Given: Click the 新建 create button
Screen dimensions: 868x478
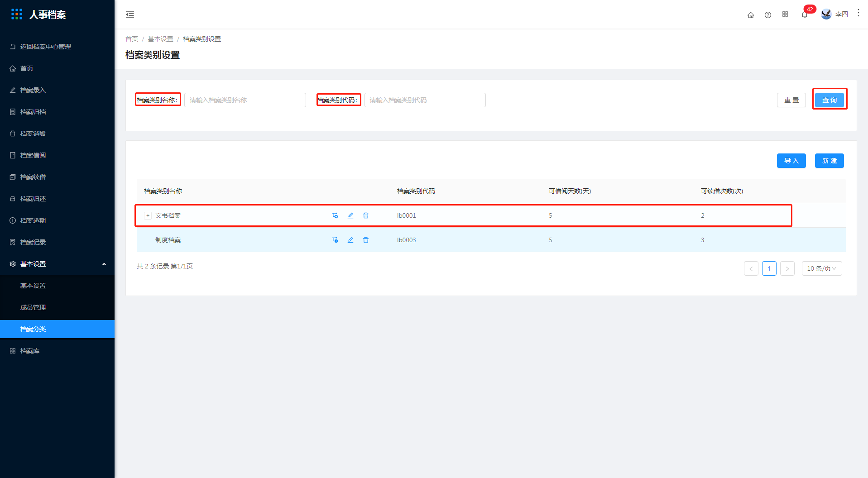Looking at the screenshot, I should [830, 161].
